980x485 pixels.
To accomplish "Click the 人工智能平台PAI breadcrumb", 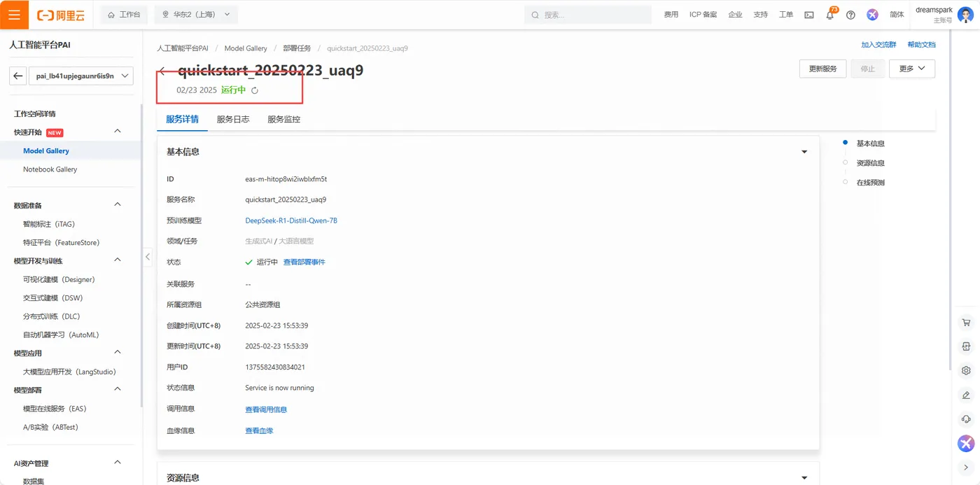I will 183,48.
